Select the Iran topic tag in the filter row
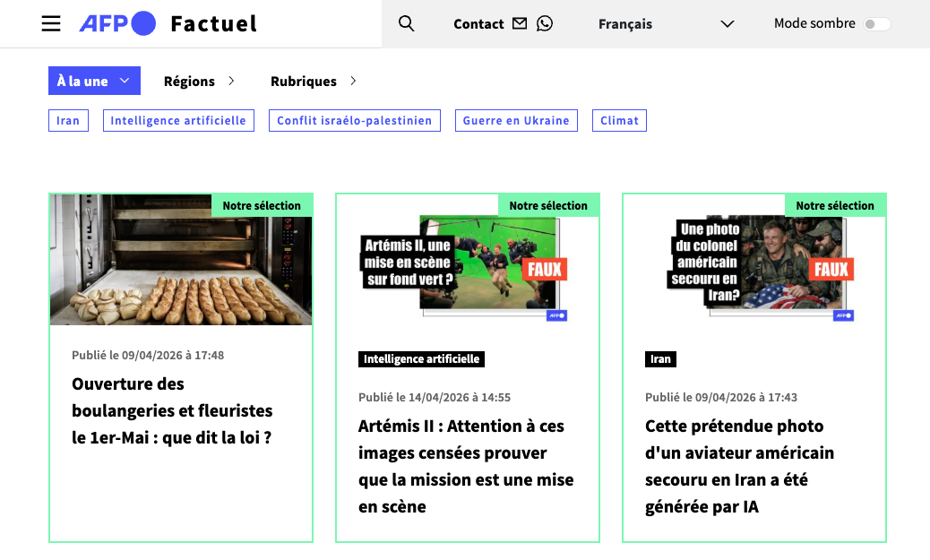The height and width of the screenshot is (560, 930). (x=68, y=120)
